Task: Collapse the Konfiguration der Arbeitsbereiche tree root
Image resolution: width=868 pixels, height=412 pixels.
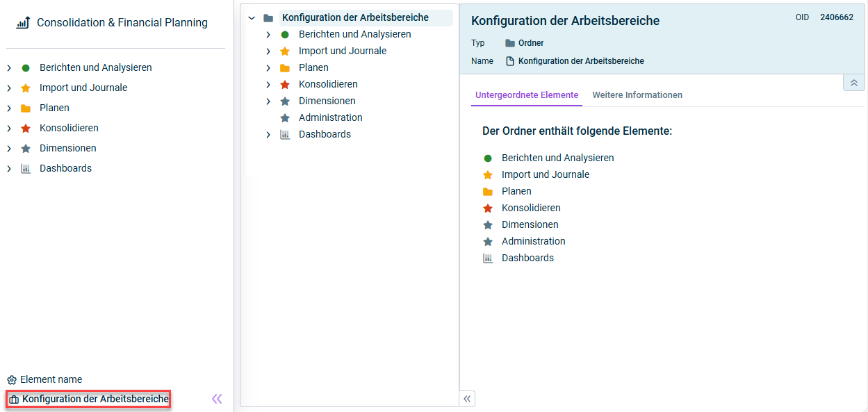Action: click(x=252, y=18)
